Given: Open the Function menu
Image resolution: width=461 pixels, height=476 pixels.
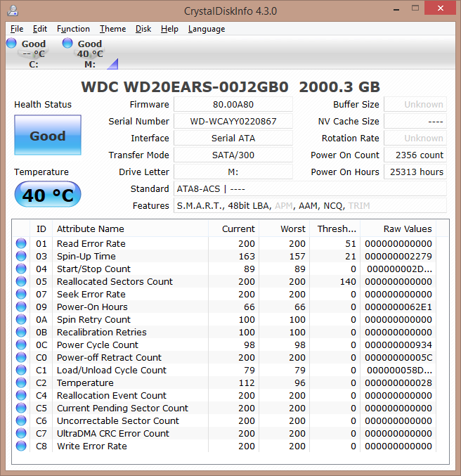Looking at the screenshot, I should tap(73, 29).
